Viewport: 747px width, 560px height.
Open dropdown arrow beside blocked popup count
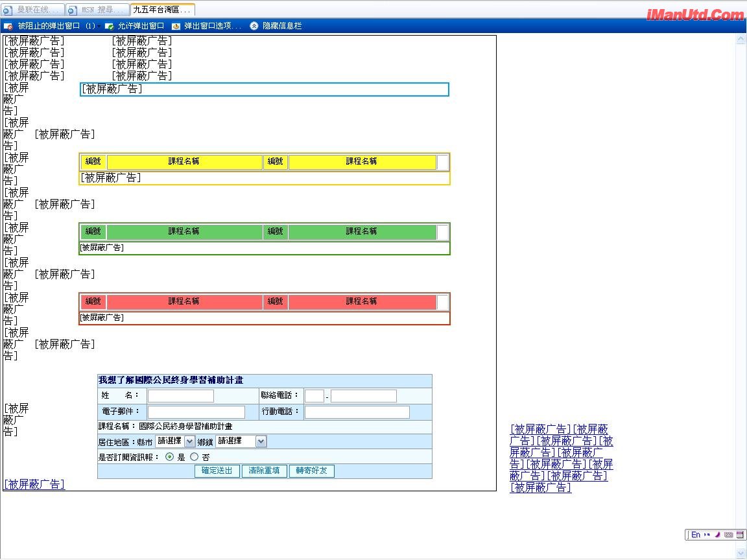tap(99, 26)
